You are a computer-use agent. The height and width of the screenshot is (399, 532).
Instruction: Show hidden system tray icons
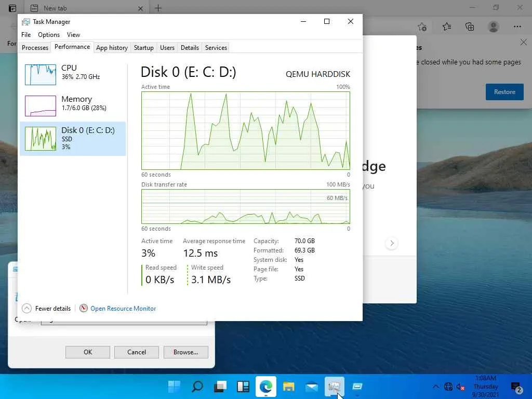point(436,387)
